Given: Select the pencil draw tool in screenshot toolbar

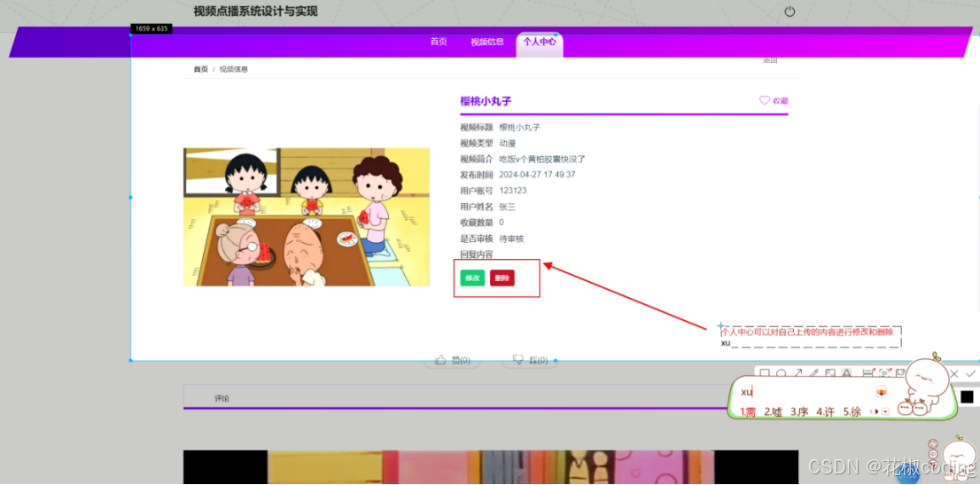Looking at the screenshot, I should coord(813,373).
